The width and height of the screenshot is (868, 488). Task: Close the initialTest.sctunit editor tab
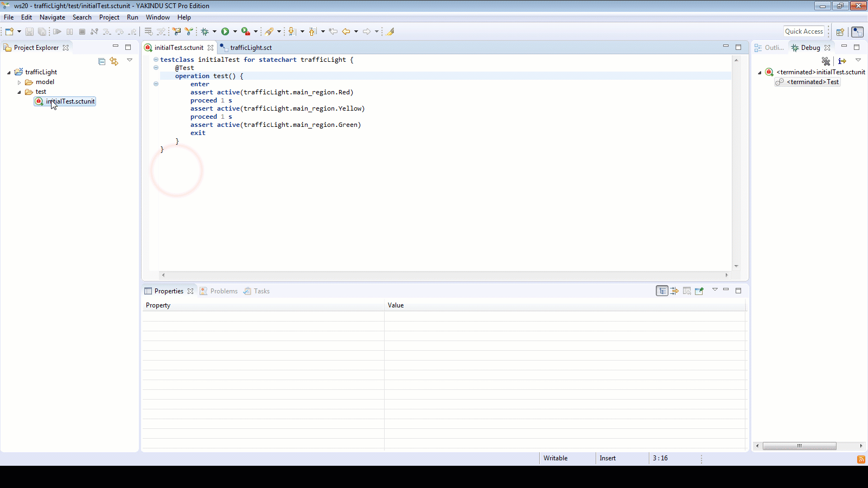pyautogui.click(x=210, y=48)
